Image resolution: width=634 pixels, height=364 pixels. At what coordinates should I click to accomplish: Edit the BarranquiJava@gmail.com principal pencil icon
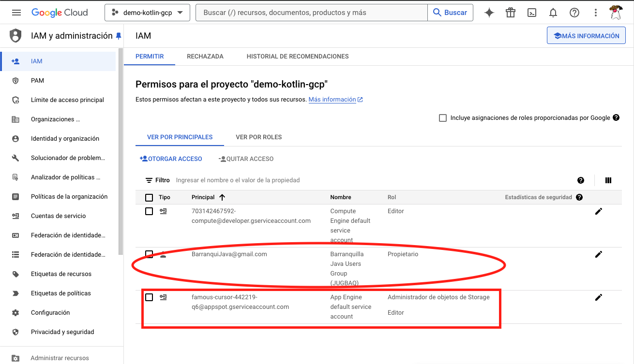point(599,254)
